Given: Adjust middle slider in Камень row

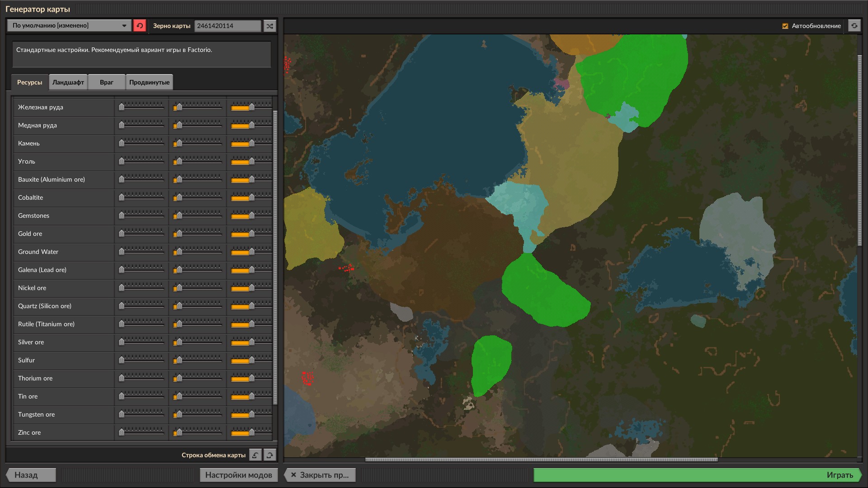Looking at the screenshot, I should pos(198,143).
